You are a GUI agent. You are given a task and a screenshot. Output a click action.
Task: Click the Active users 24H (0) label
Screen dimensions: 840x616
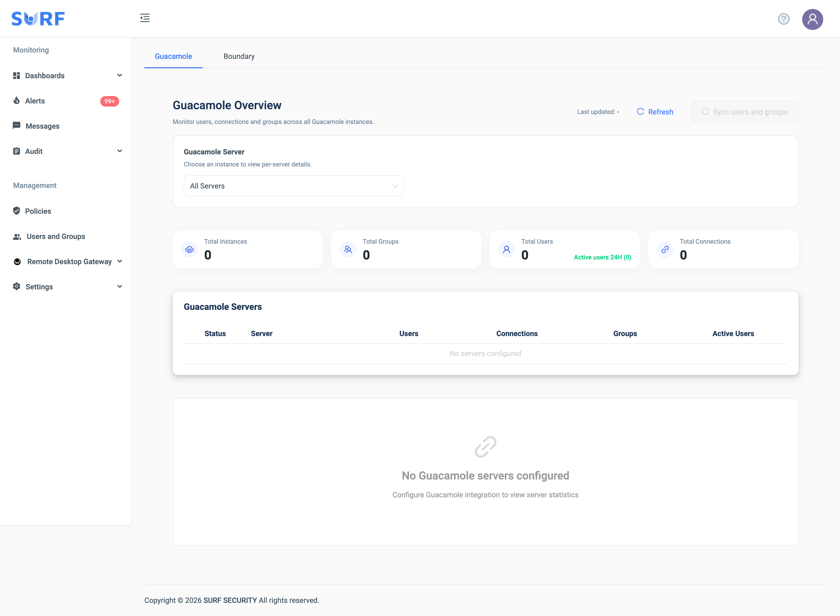(x=603, y=257)
